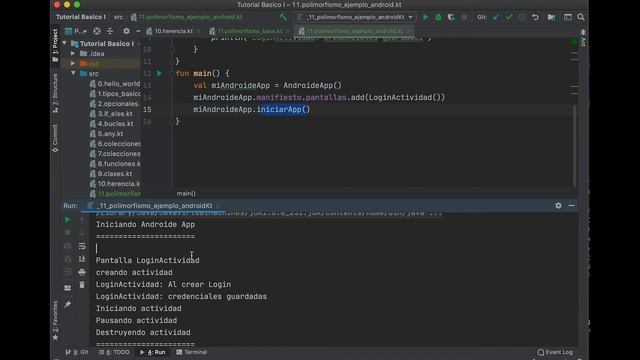Toggle soft-wrap in the Run console
The width and height of the screenshot is (640, 360).
click(x=82, y=246)
